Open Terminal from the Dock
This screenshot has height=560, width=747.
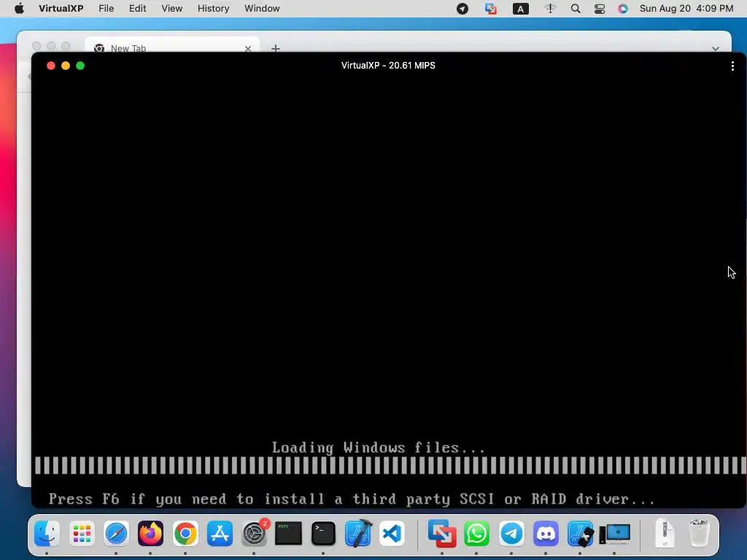tap(323, 533)
